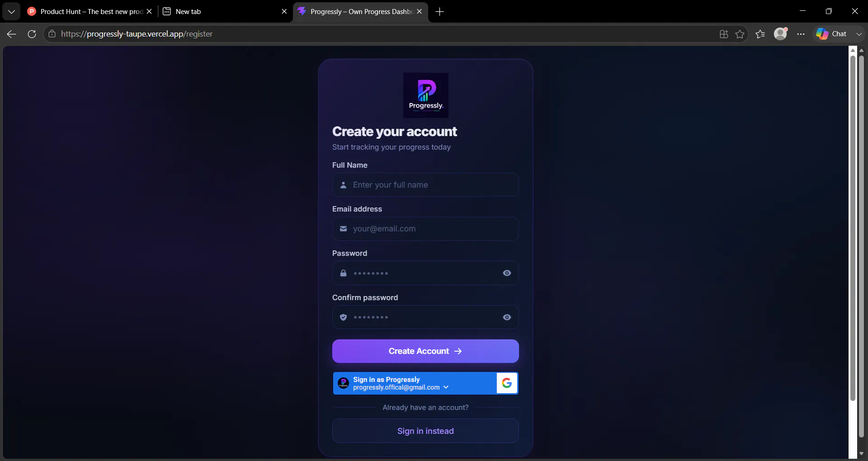The image size is (868, 461).
Task: Click 'Start tracking your progress today' text
Action: point(392,147)
